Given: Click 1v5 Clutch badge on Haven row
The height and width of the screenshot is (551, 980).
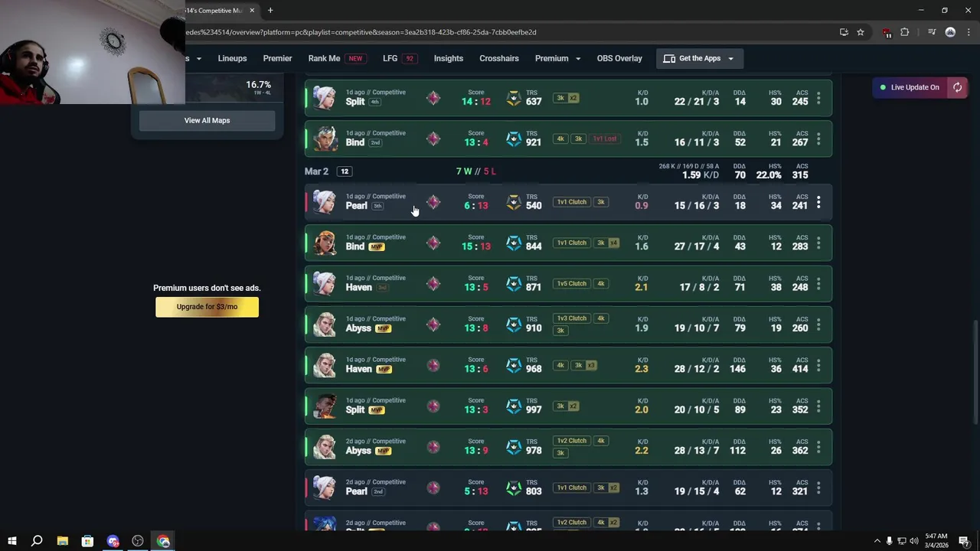Looking at the screenshot, I should tap(571, 284).
